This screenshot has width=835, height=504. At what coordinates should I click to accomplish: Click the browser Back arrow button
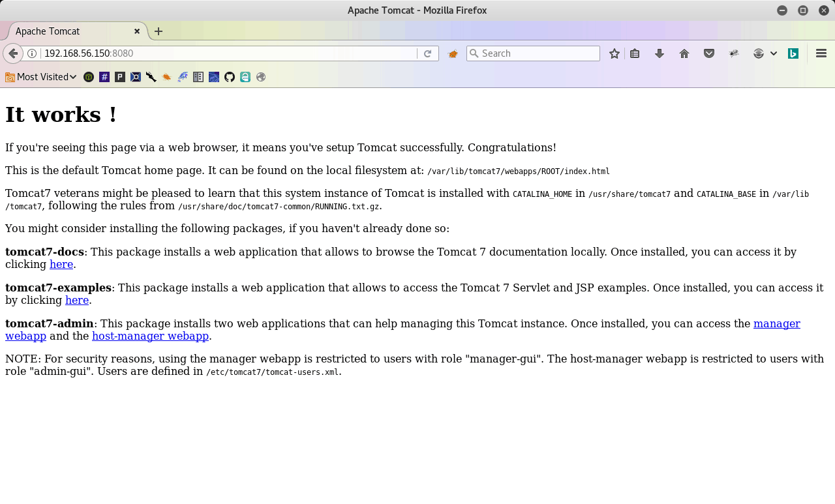click(x=12, y=53)
